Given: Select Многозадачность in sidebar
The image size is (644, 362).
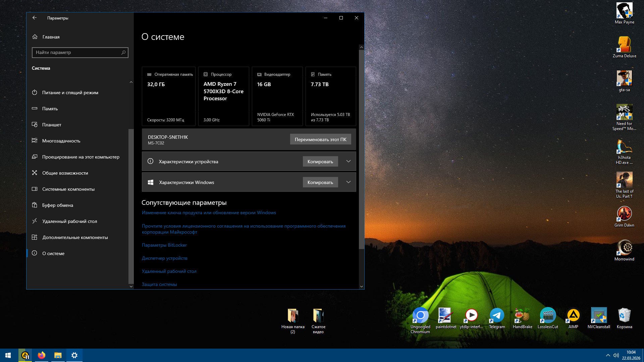Looking at the screenshot, I should tap(61, 141).
